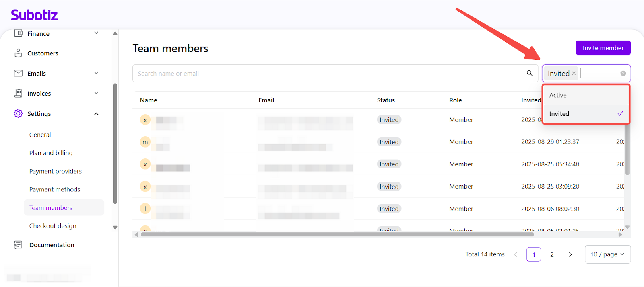Viewport: 644px width, 287px height.
Task: Expand the Finance menu chevron
Action: 96,33
